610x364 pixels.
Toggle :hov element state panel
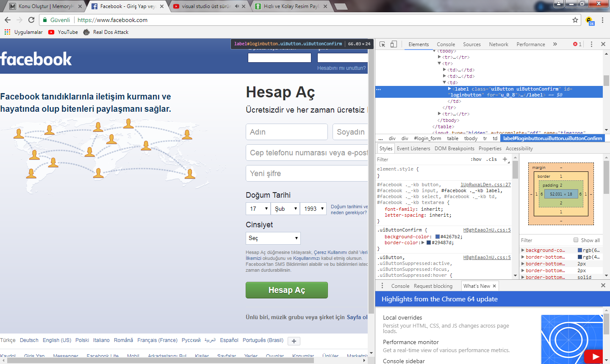tap(476, 159)
